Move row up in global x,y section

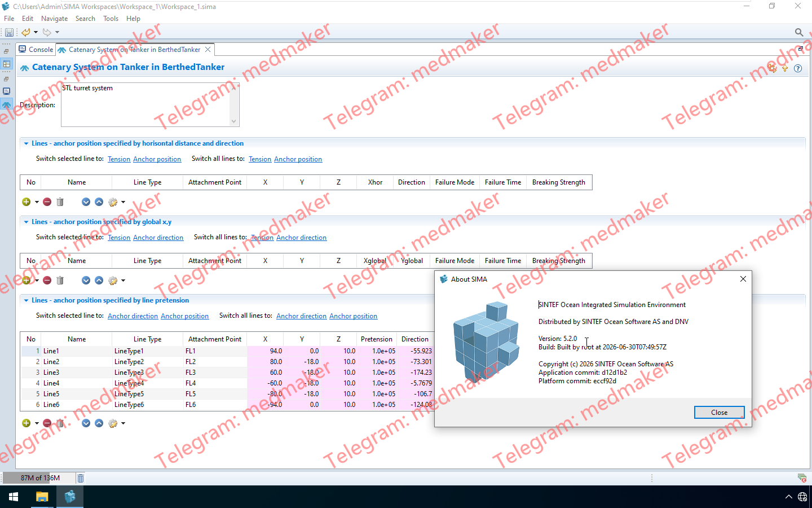(x=99, y=281)
